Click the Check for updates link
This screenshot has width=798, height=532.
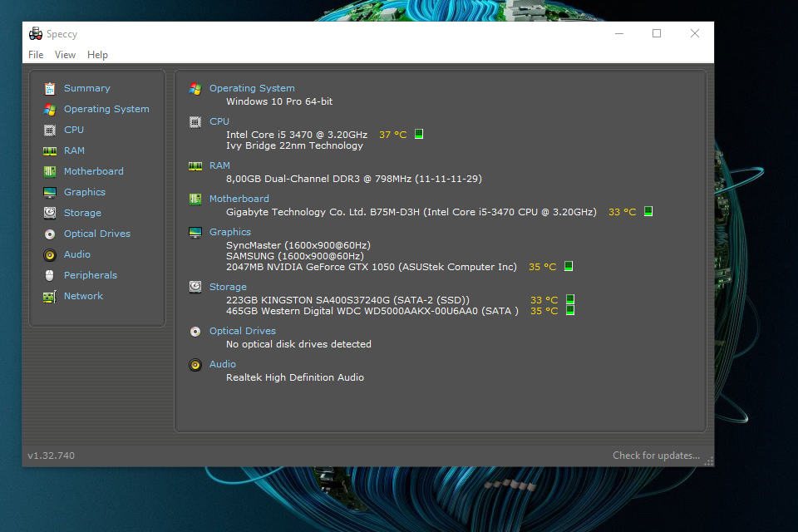click(x=656, y=456)
